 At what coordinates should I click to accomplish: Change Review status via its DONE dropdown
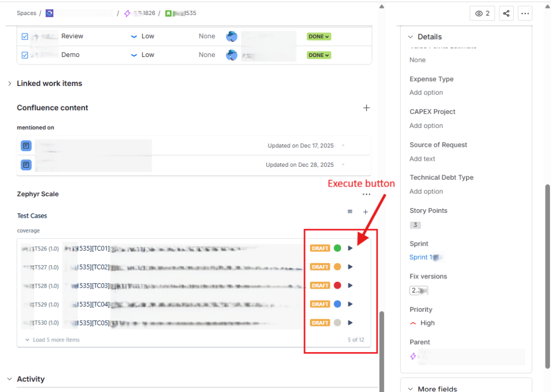[x=319, y=36]
